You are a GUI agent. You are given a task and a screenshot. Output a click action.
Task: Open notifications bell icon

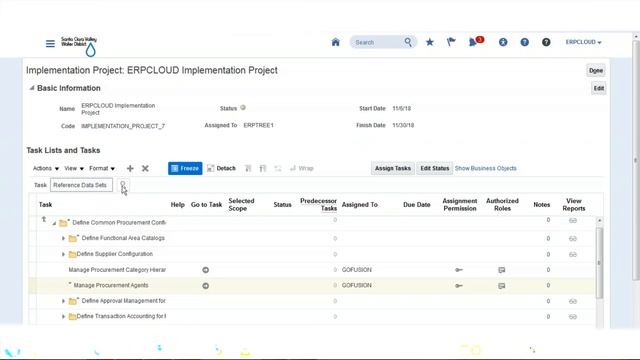coord(473,42)
